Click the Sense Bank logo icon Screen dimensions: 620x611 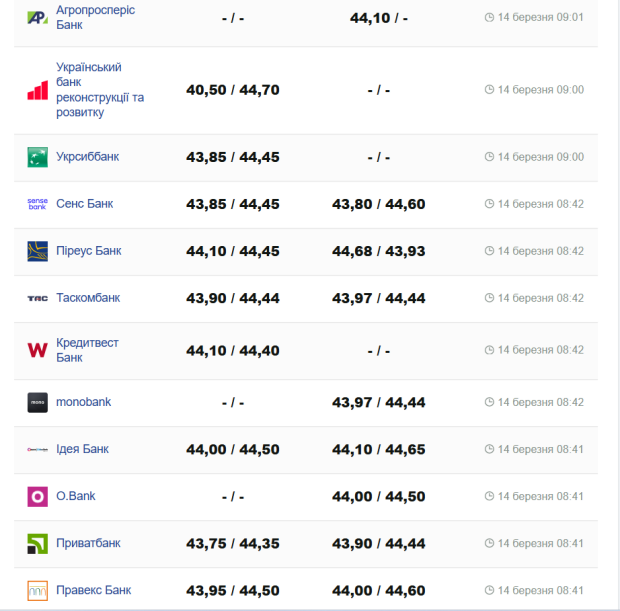(x=37, y=204)
